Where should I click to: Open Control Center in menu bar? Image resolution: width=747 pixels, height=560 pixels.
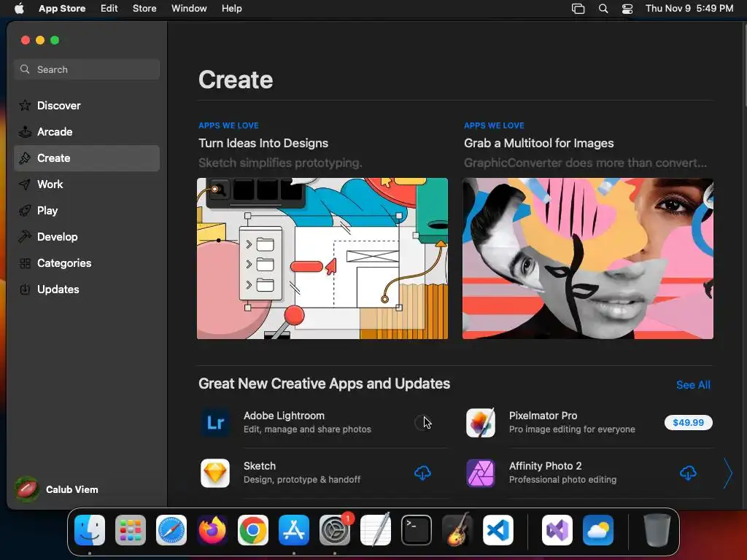pyautogui.click(x=627, y=9)
